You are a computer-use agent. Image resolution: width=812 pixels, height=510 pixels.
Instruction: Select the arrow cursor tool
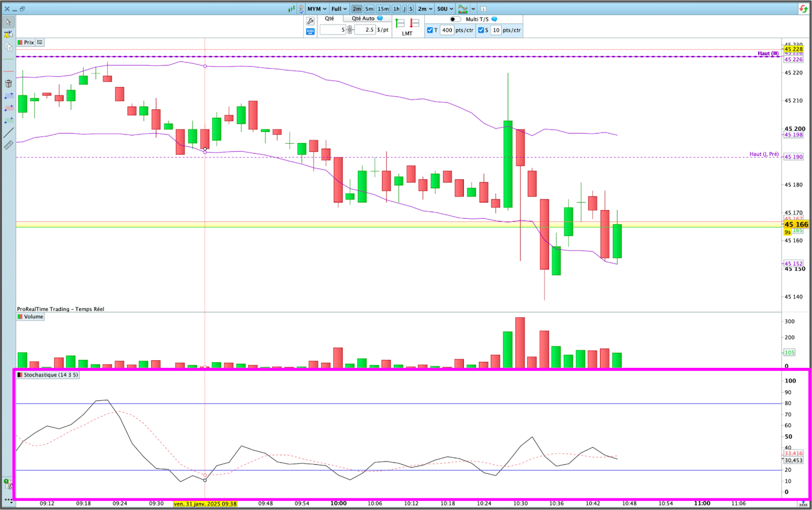point(9,22)
